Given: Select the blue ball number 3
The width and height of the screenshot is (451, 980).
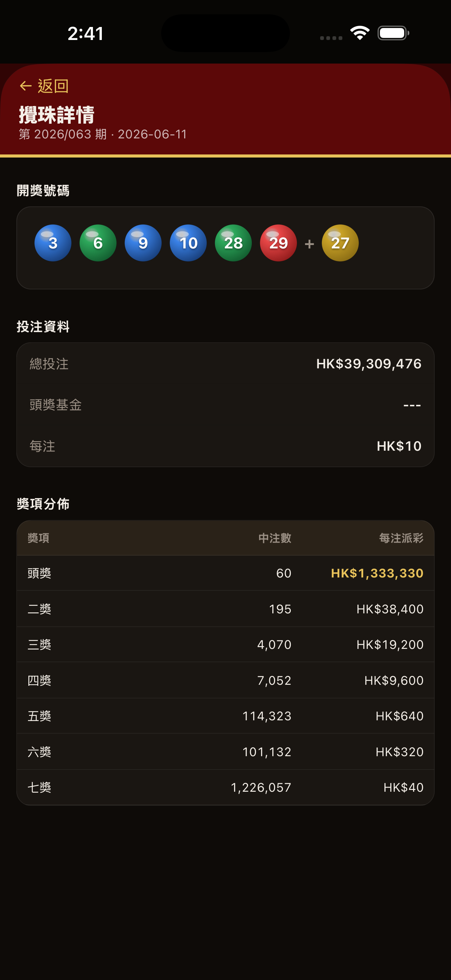Looking at the screenshot, I should [x=53, y=243].
